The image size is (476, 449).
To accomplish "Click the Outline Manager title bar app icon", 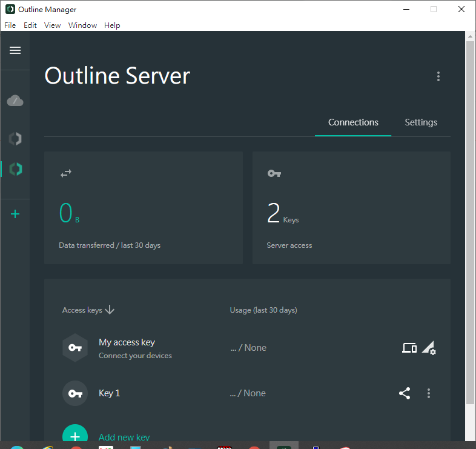I will click(x=10, y=9).
